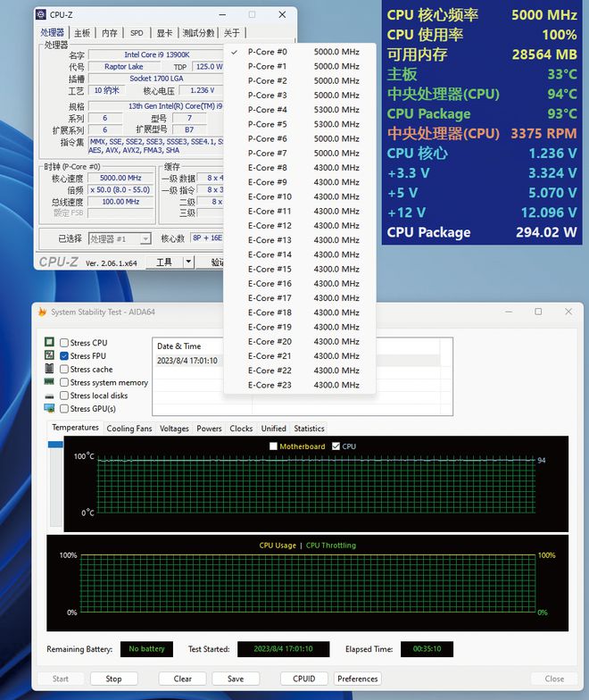Click the CPU-Z app icon in title bar
Screen dimensions: 589x700
41,14
